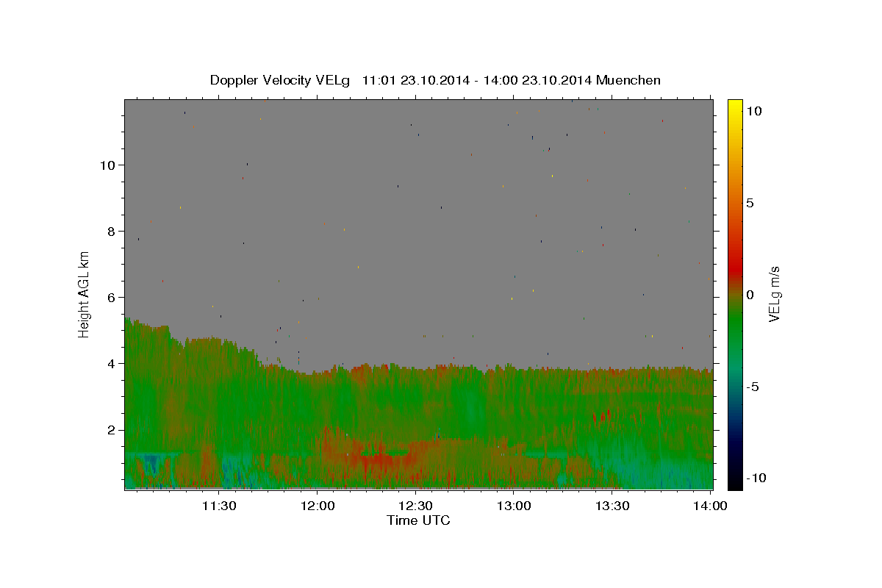
Task: Click the colorbar value 10 label
Action: point(753,110)
